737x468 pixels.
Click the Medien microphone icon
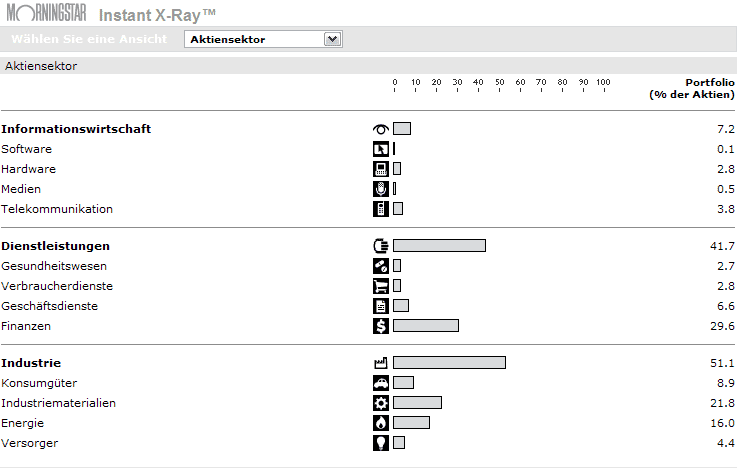(x=380, y=189)
